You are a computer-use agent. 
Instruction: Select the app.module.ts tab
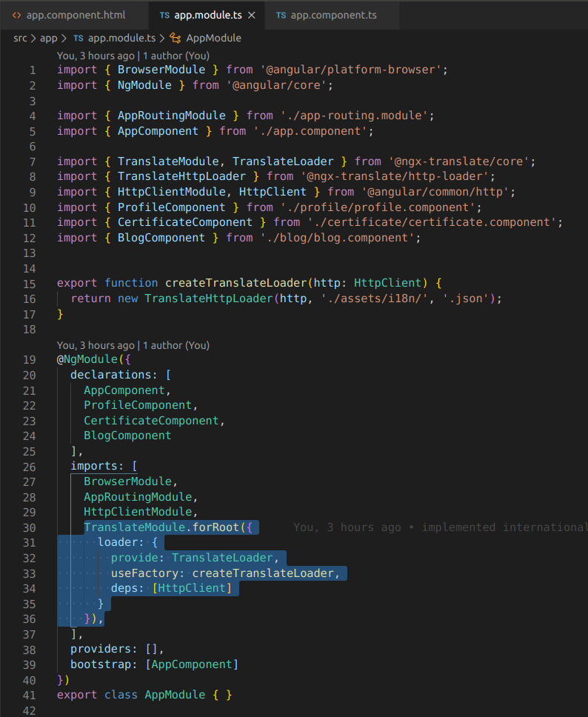click(207, 15)
